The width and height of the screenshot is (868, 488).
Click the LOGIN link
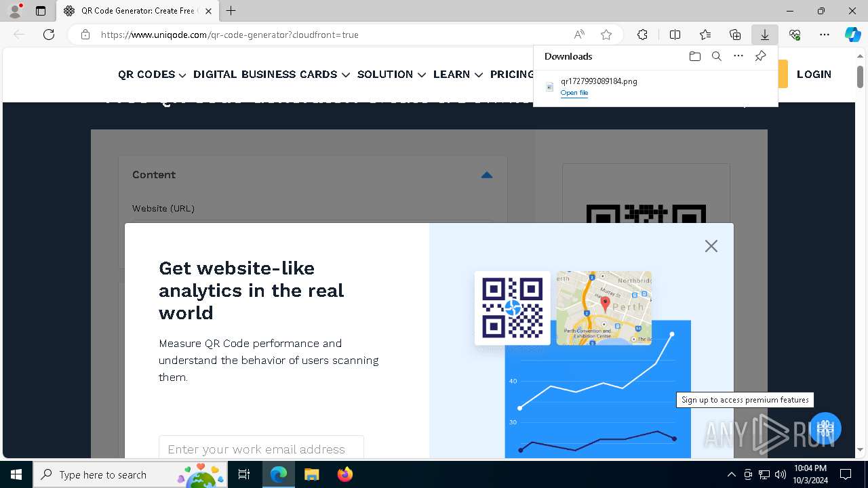coord(814,75)
